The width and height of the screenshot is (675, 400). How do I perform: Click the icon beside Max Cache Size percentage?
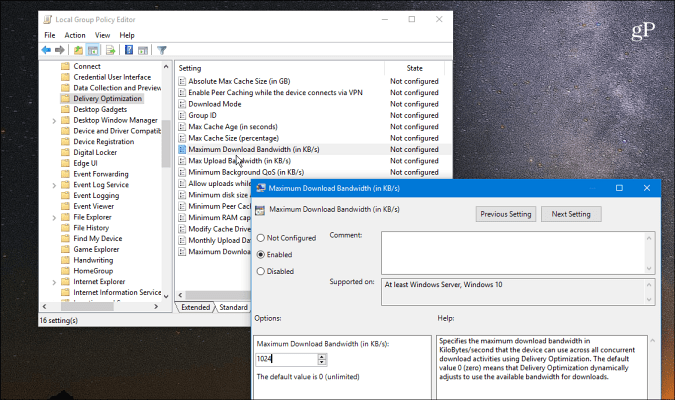coord(182,138)
